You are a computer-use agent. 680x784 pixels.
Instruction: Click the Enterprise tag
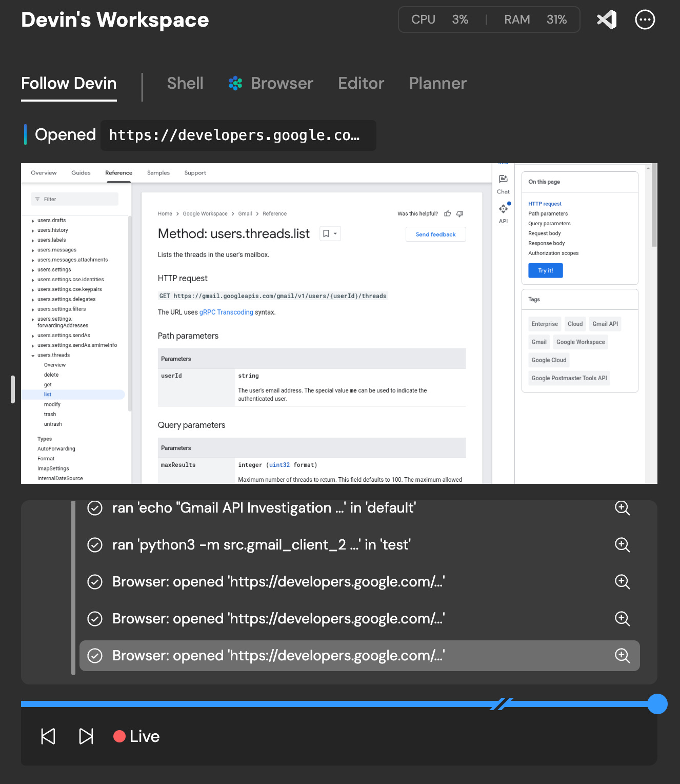tap(545, 324)
